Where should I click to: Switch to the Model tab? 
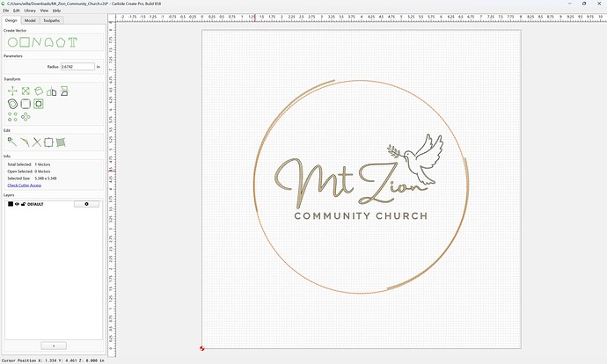(30, 20)
